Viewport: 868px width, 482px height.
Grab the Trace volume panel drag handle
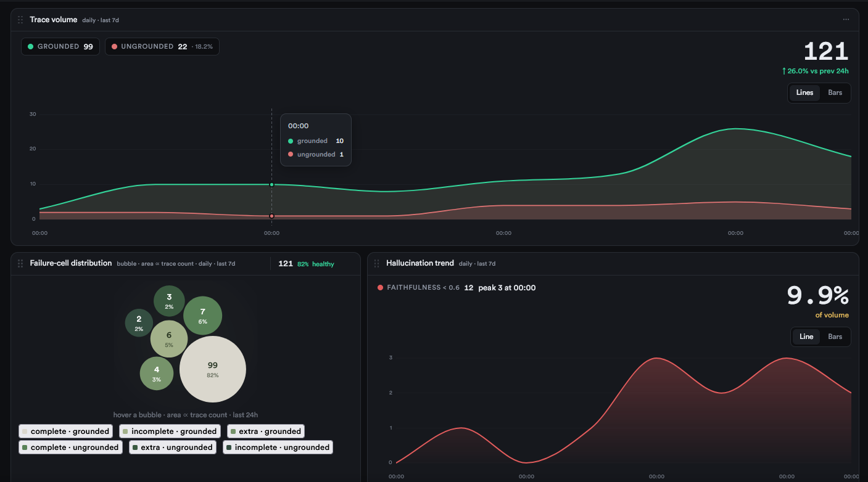click(x=20, y=20)
